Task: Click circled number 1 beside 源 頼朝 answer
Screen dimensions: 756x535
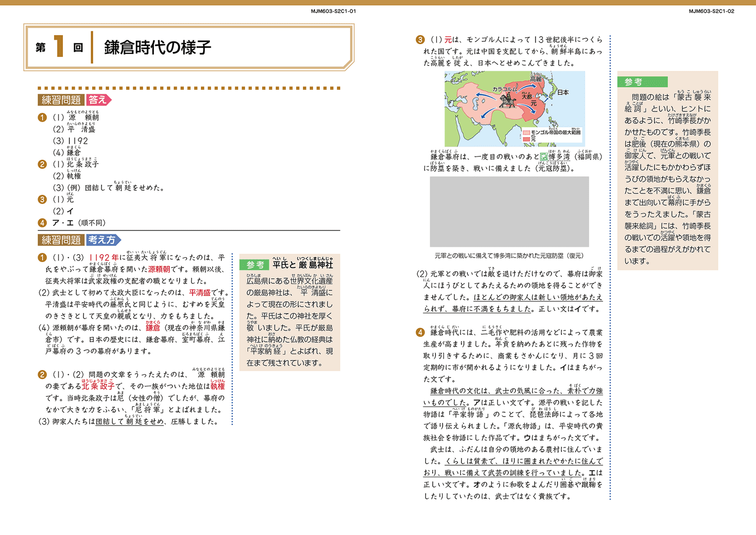Action: [x=43, y=117]
